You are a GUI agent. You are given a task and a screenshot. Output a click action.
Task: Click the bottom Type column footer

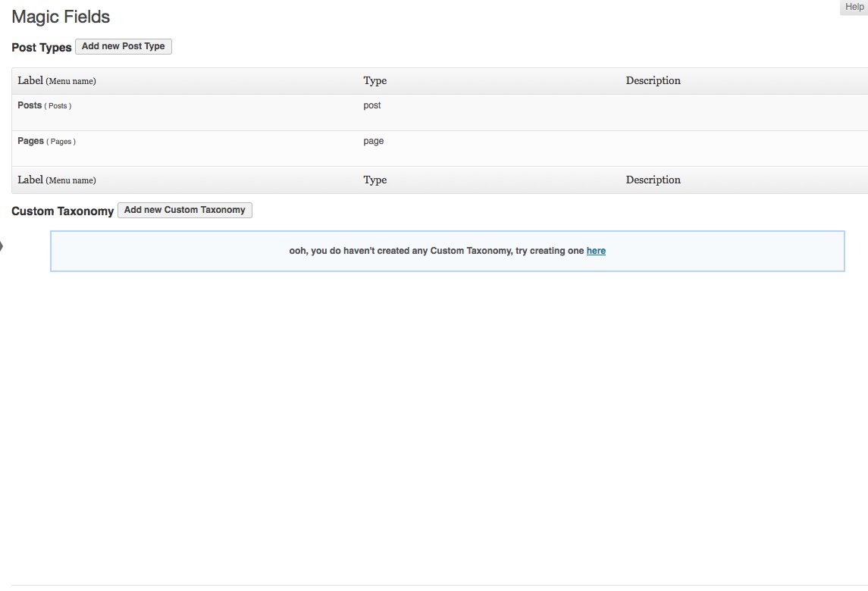(x=374, y=180)
